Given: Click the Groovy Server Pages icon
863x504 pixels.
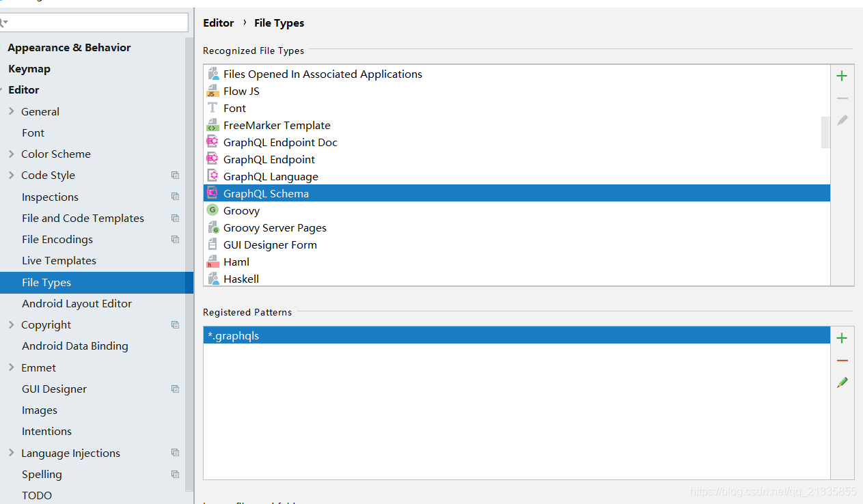Looking at the screenshot, I should coord(213,227).
